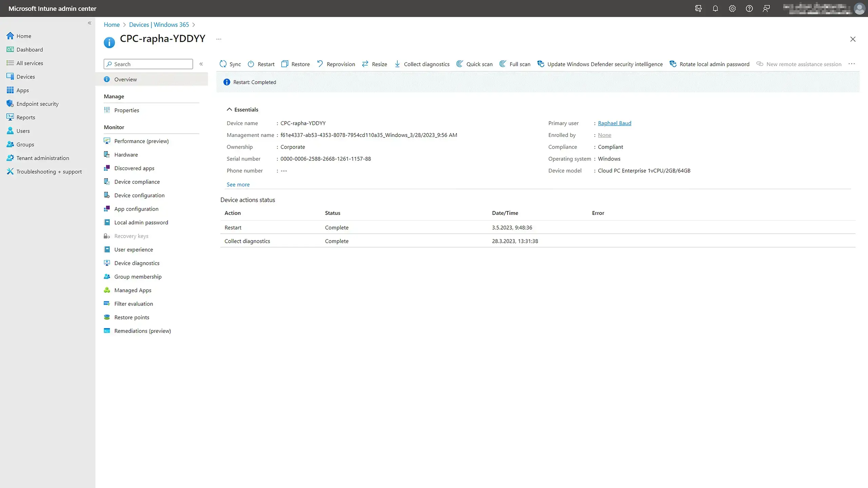Open Reports in sidebar
This screenshot has width=868, height=488.
pos(21,117)
